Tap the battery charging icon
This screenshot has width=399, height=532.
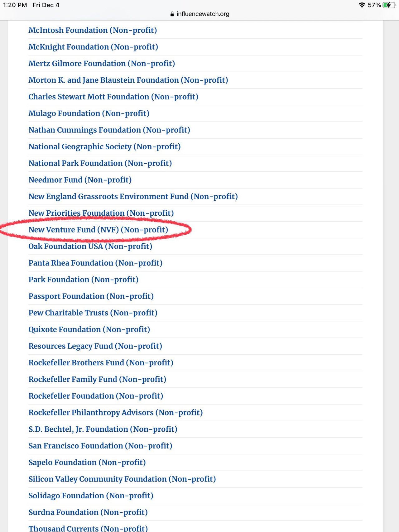pyautogui.click(x=389, y=5)
